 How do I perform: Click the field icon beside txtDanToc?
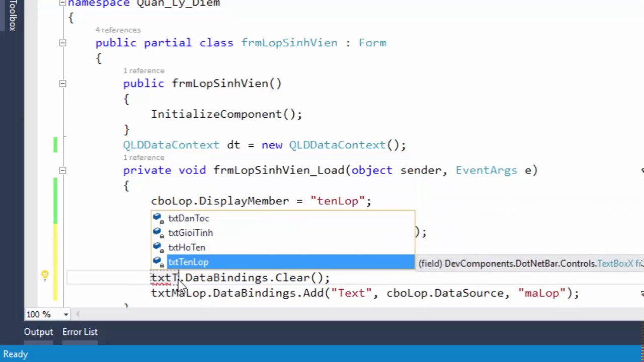(158, 218)
